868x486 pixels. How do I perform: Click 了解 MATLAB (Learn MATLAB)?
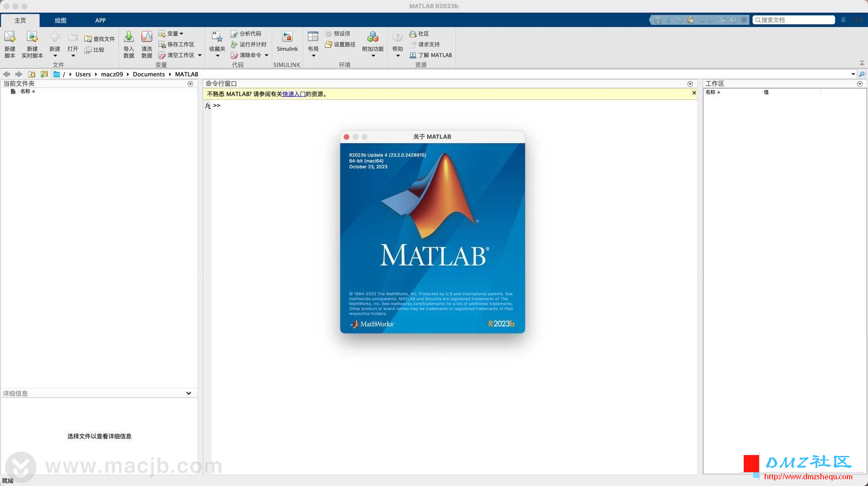point(430,55)
